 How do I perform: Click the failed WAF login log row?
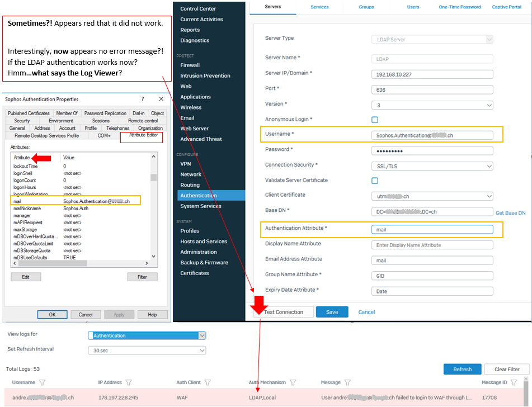click(263, 397)
